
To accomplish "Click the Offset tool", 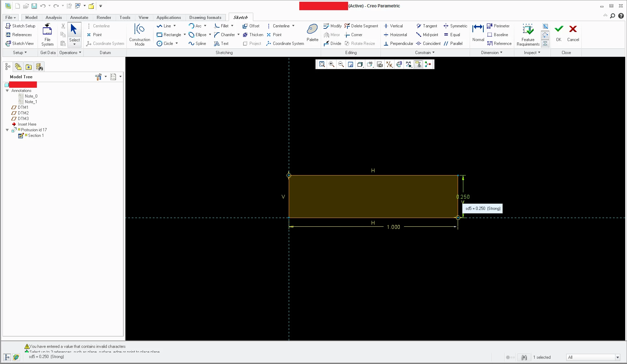I will [x=251, y=26].
